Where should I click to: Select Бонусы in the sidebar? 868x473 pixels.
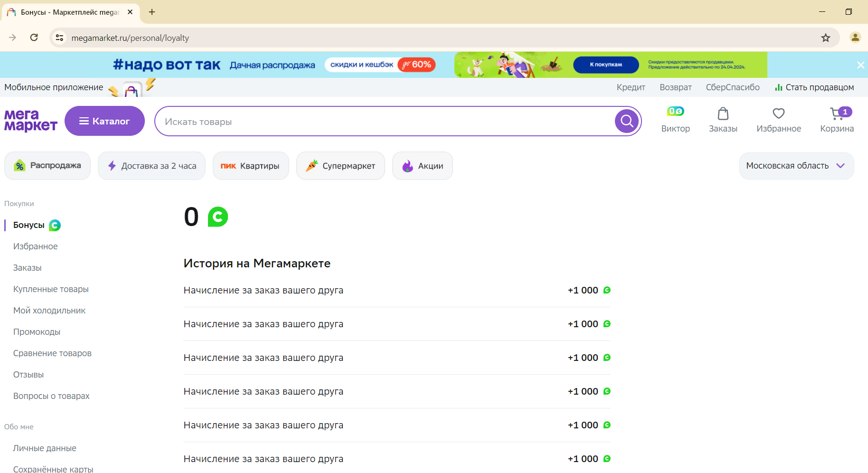click(x=29, y=225)
